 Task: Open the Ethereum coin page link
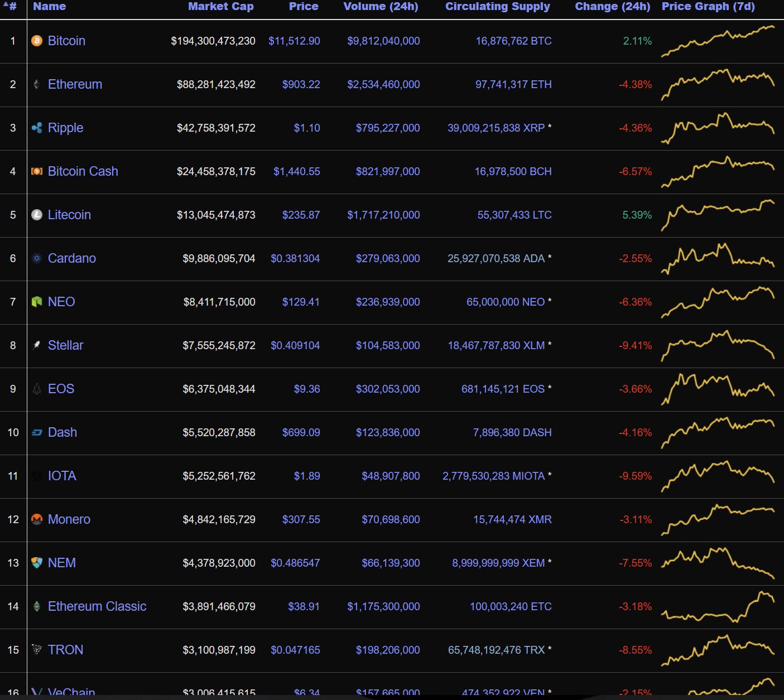(x=75, y=84)
